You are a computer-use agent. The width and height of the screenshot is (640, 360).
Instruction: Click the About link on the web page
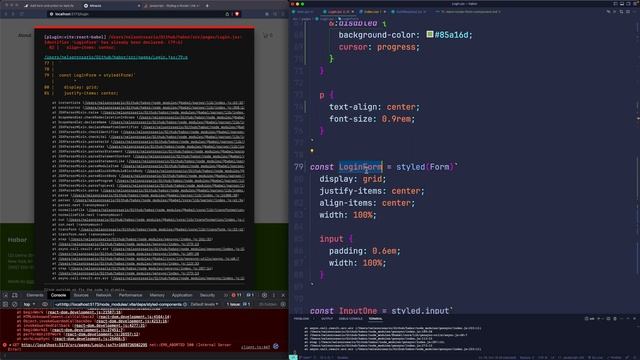click(24, 36)
